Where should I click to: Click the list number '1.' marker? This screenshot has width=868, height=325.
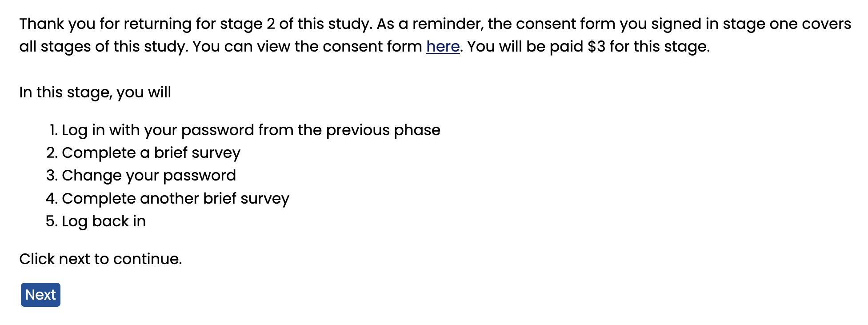(54, 130)
